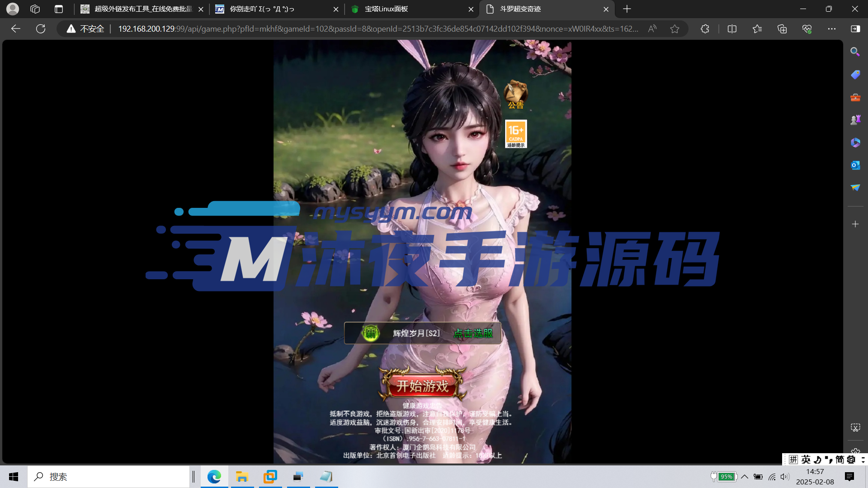Viewport: 868px width, 488px height.
Task: Click 点击选服 to choose server 辉煌岁月[S2]
Action: (472, 333)
